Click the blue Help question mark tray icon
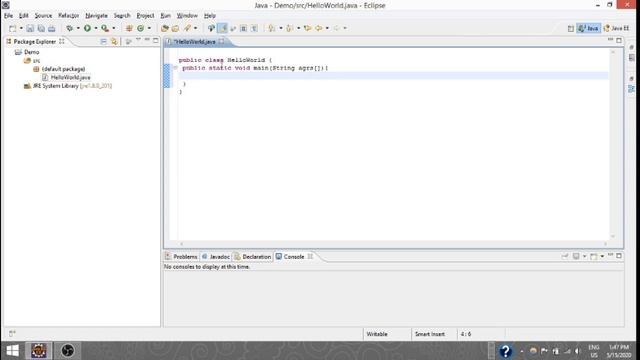The height and width of the screenshot is (360, 640). click(505, 351)
